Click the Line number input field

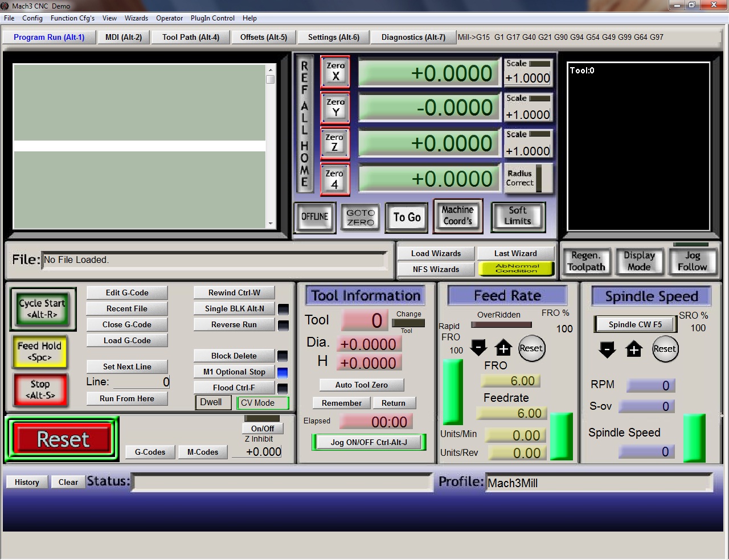[141, 382]
